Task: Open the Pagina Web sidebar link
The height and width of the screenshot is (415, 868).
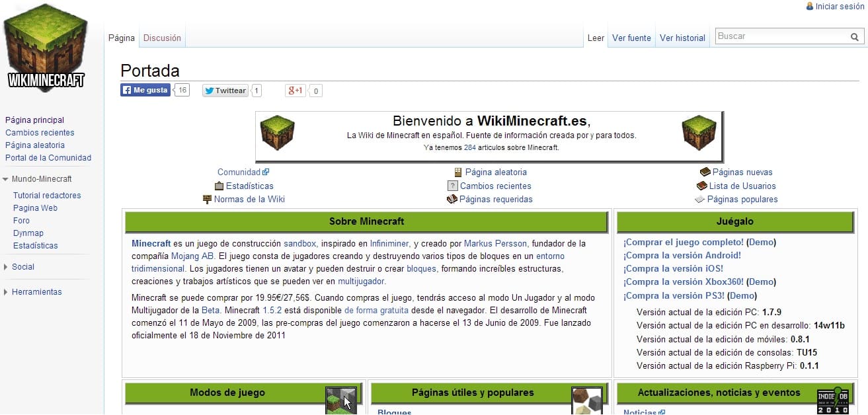Action: tap(35, 208)
